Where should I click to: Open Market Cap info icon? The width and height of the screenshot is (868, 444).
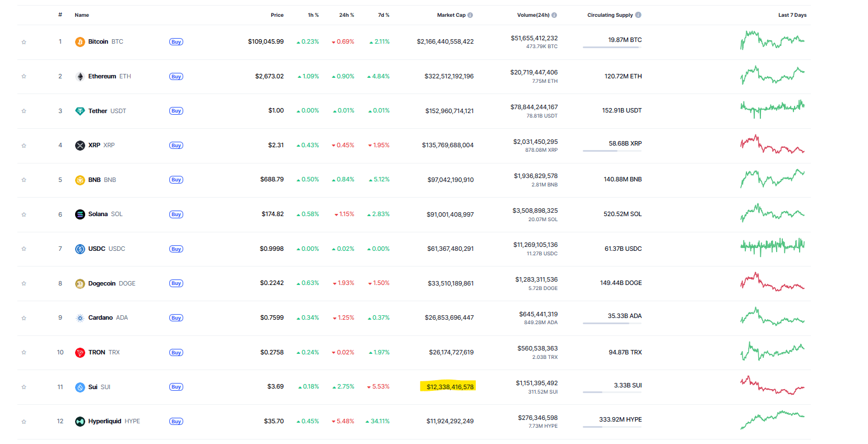tap(470, 15)
